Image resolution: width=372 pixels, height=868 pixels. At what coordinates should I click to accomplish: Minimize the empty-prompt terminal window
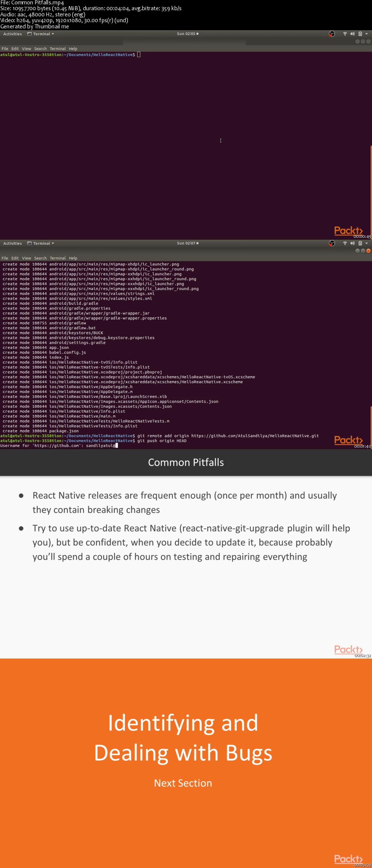357,41
